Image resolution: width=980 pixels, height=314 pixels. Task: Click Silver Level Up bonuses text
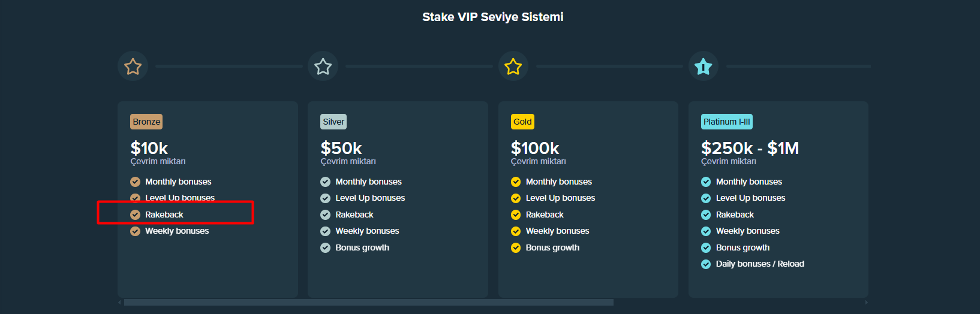tap(370, 198)
